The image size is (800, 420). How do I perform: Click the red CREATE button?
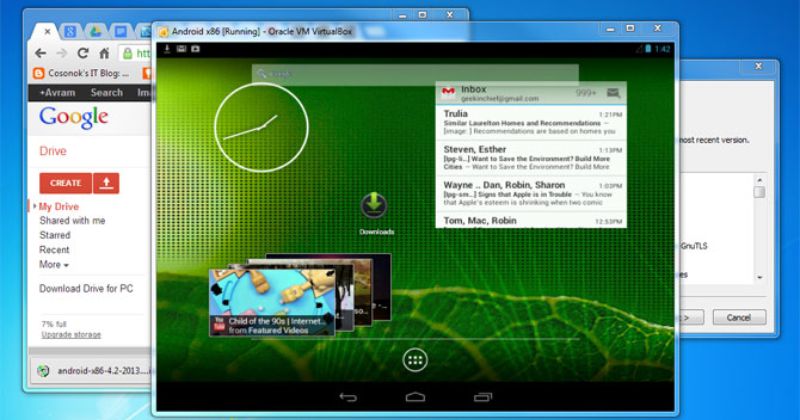click(65, 183)
